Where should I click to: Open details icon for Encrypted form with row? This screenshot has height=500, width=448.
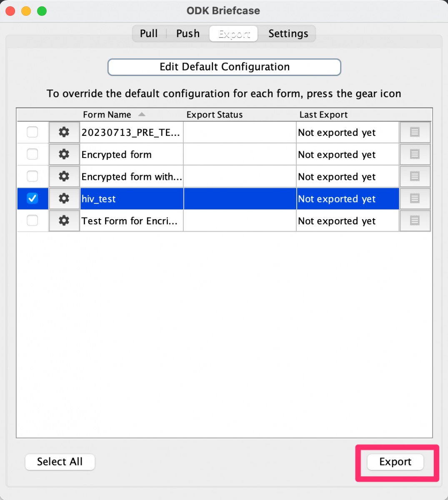[415, 176]
